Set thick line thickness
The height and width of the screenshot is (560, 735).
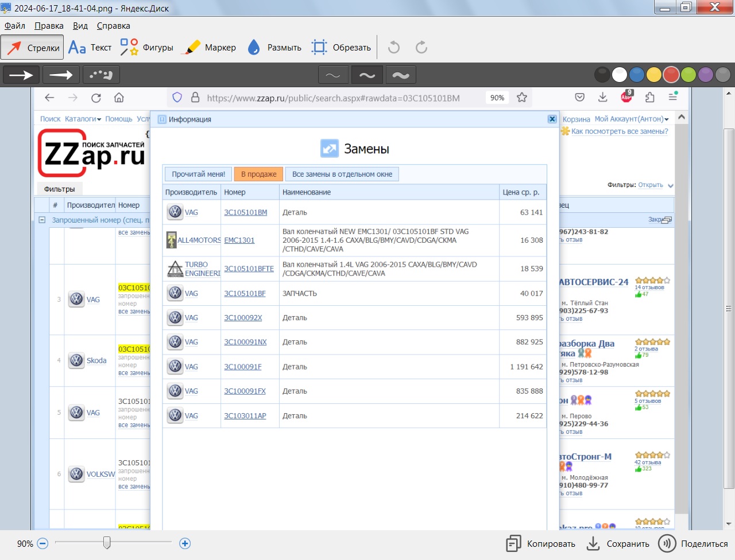401,75
